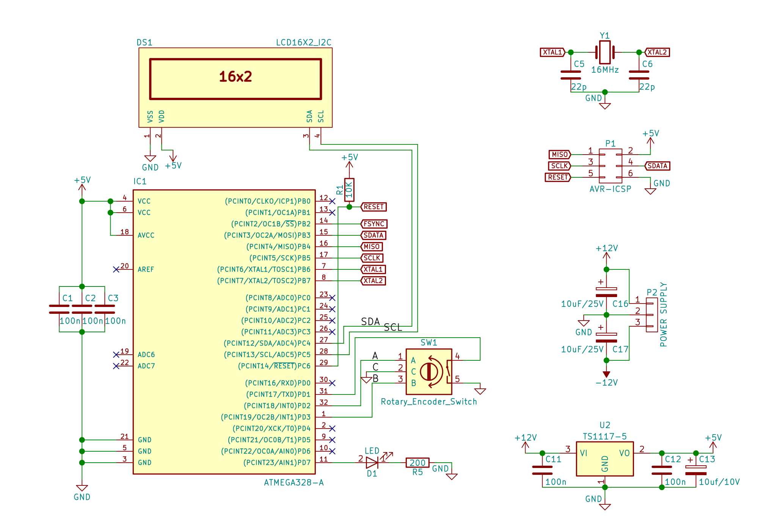Click the +5V power arrow above R1
This screenshot has height=532, width=766.
click(349, 166)
